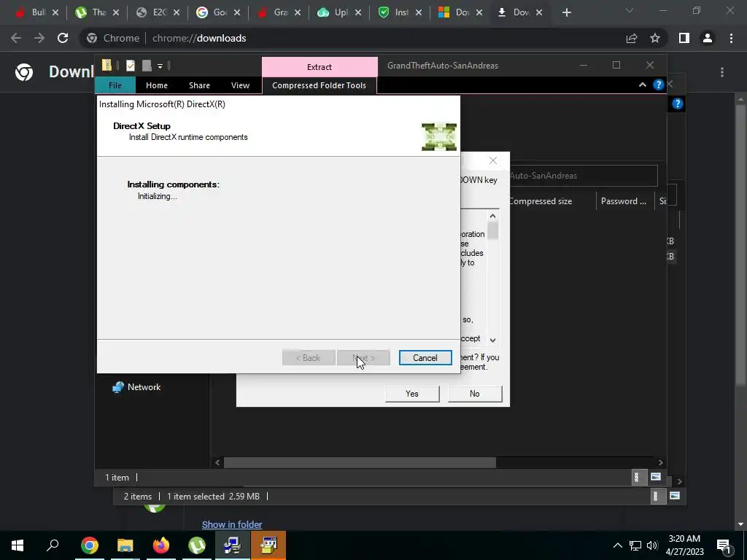Viewport: 747px width, 560px height.
Task: Open Windows Start menu
Action: [18, 545]
